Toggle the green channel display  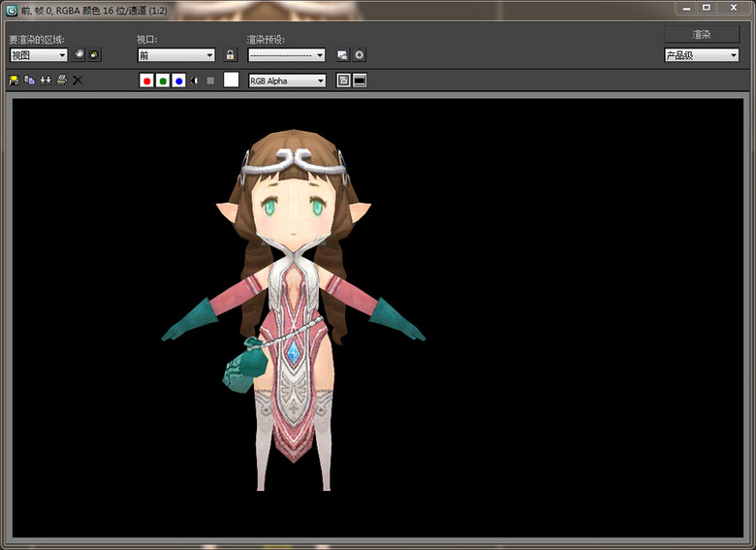coord(163,81)
